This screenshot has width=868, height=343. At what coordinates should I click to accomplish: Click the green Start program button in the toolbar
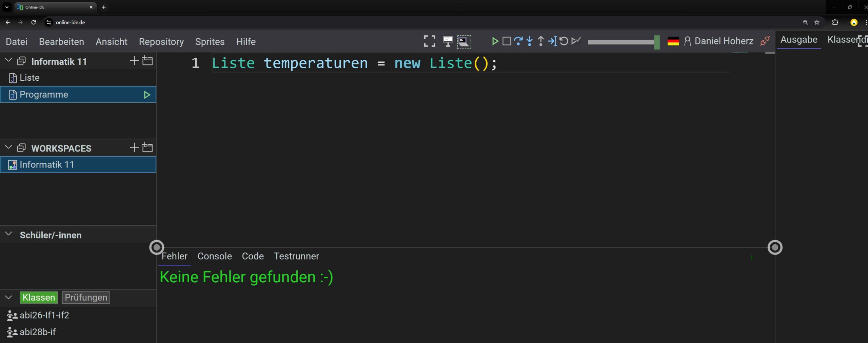pyautogui.click(x=495, y=41)
